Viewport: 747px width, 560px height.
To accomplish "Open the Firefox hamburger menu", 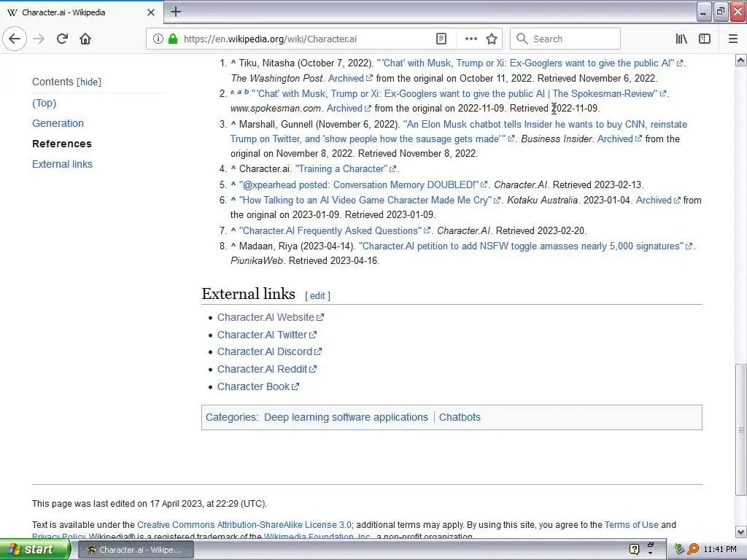I will (x=733, y=39).
